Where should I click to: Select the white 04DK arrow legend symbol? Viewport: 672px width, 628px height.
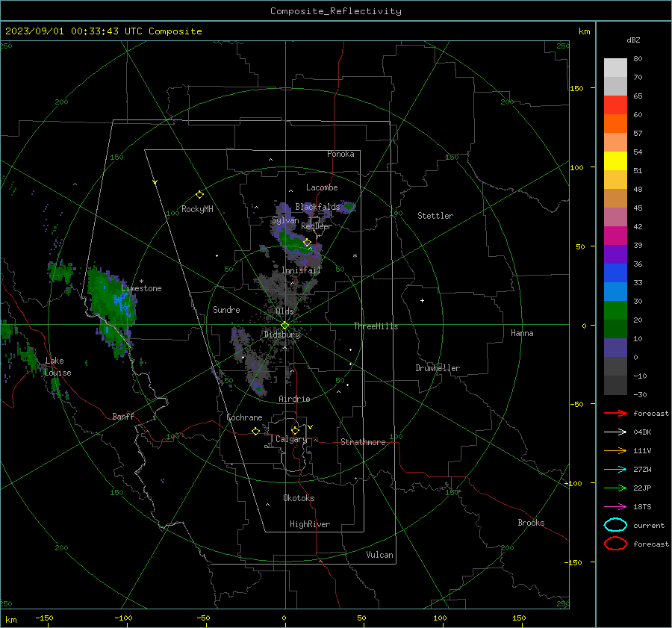pos(615,432)
